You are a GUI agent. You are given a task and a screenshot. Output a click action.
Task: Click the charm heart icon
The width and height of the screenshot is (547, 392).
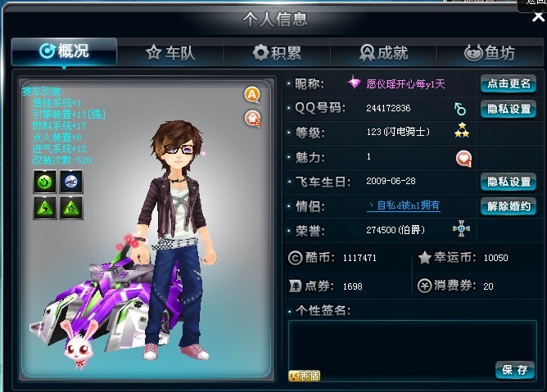point(463,159)
